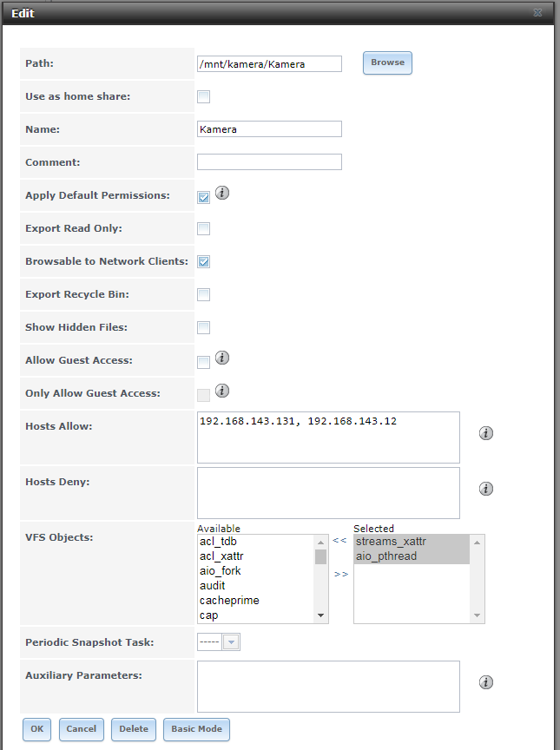Click info icon beside Allow Guest Access

[222, 358]
